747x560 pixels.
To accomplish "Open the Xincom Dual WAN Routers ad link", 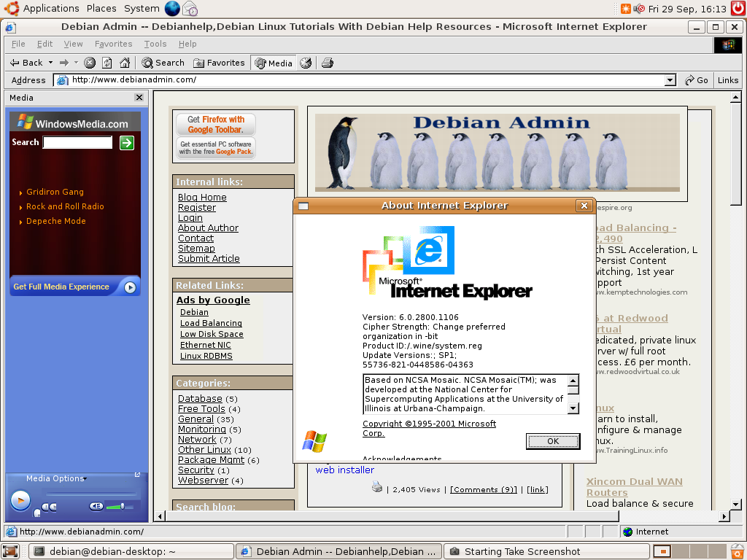I will click(634, 487).
